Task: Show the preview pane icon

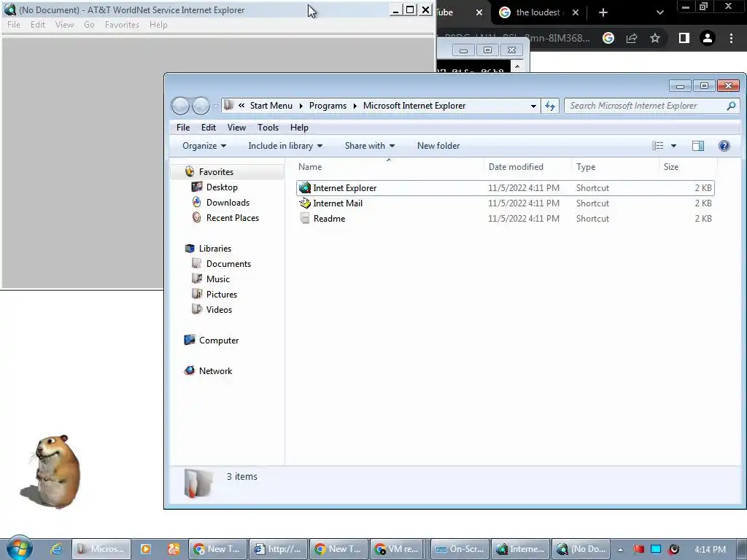Action: click(x=698, y=146)
